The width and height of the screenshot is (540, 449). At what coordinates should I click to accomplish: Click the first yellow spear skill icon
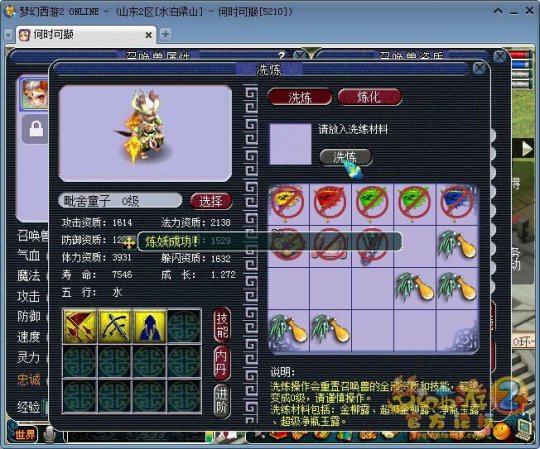pyautogui.click(x=80, y=325)
